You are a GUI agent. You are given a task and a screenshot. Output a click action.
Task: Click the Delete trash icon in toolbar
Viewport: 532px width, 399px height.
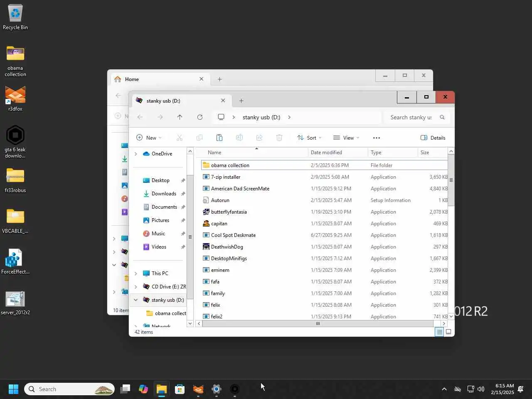click(x=279, y=138)
